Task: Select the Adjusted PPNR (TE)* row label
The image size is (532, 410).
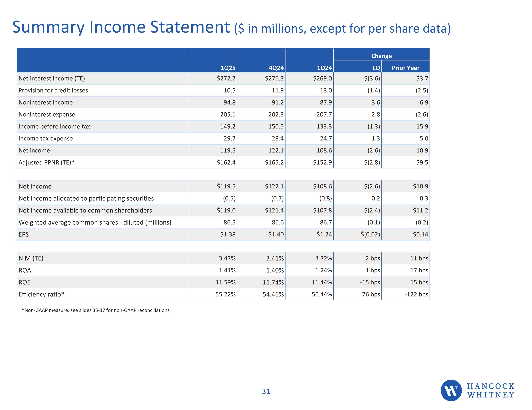Action: click(x=46, y=162)
